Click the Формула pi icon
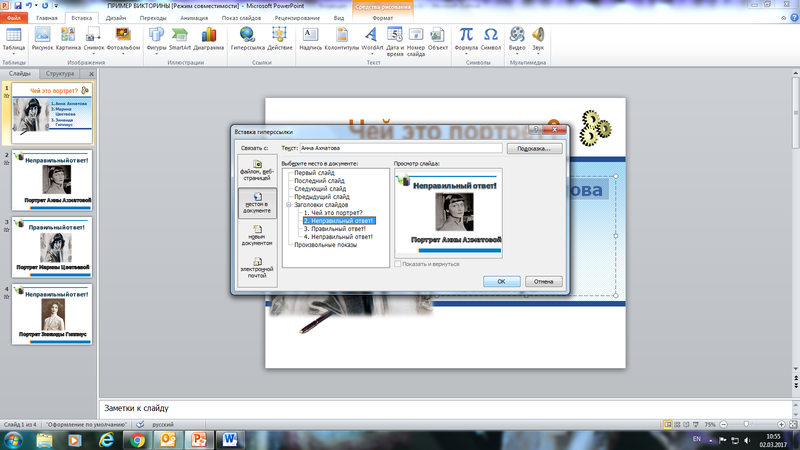The height and width of the screenshot is (450, 800). point(466,39)
